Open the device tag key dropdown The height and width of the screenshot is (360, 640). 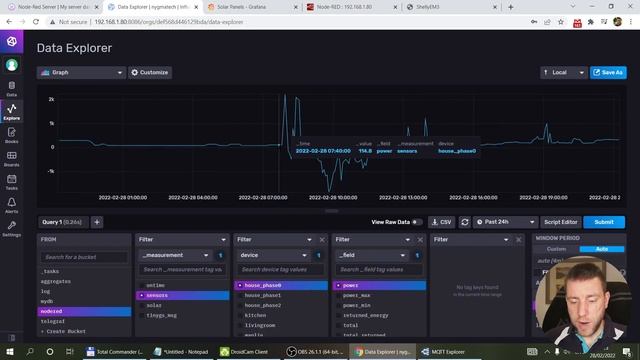(274, 255)
